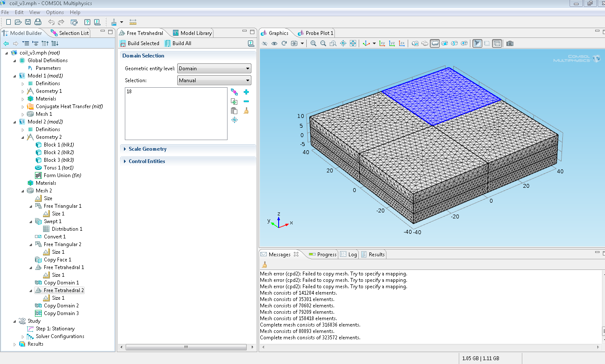
Task: Open the default view dropdown arrow in Graphics
Action: click(374, 43)
